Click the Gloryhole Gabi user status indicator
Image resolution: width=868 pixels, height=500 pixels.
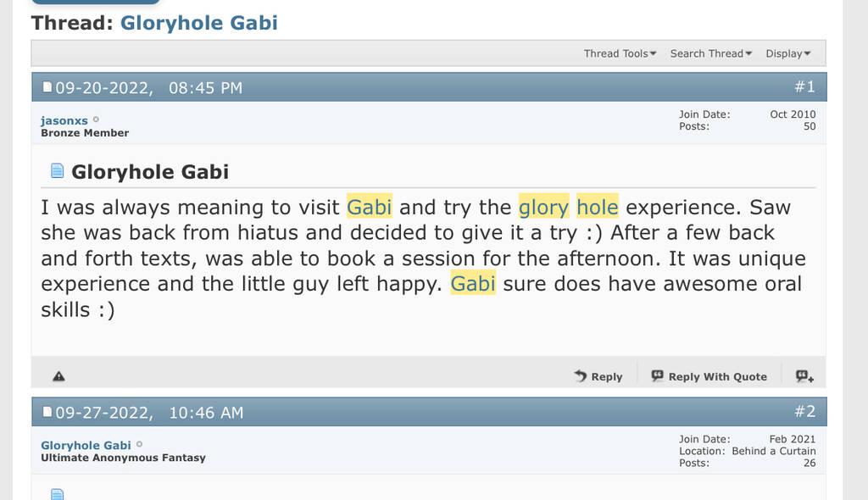click(139, 444)
